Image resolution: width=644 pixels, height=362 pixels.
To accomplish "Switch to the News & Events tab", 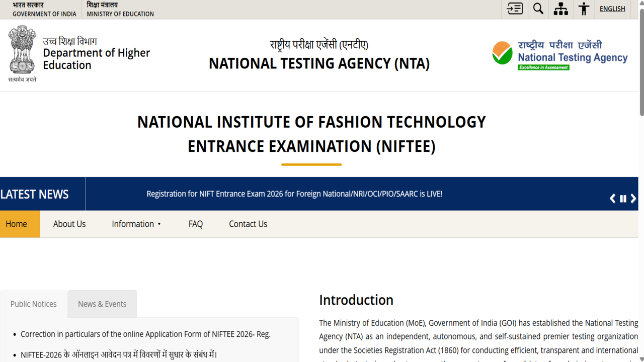I will (x=102, y=304).
